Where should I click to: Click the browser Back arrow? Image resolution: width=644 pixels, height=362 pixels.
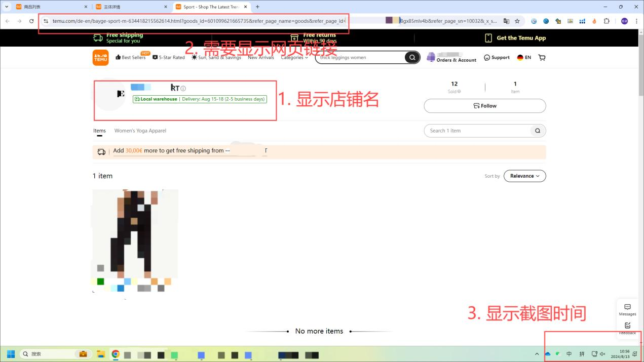(x=7, y=21)
